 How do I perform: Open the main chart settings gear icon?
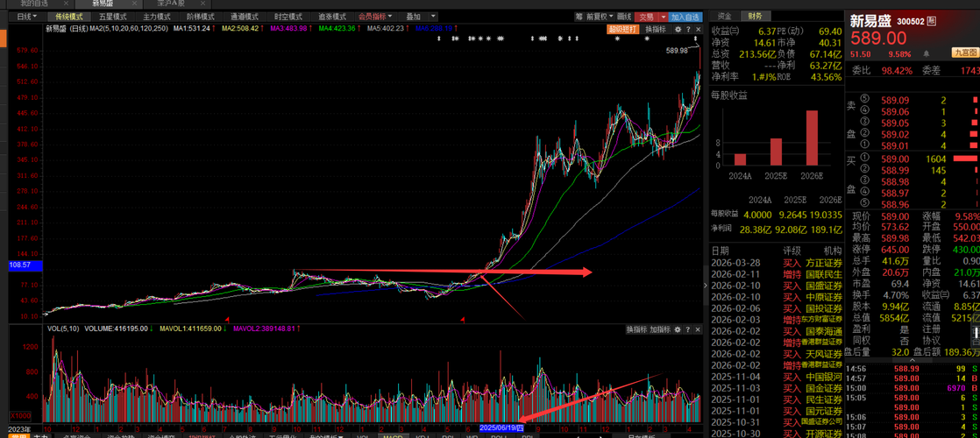(x=678, y=30)
